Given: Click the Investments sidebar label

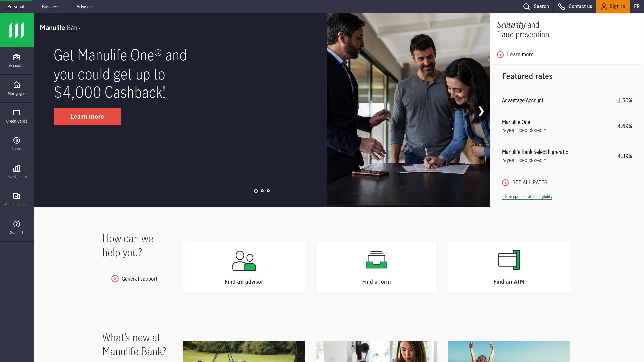Looking at the screenshot, I should tap(17, 177).
